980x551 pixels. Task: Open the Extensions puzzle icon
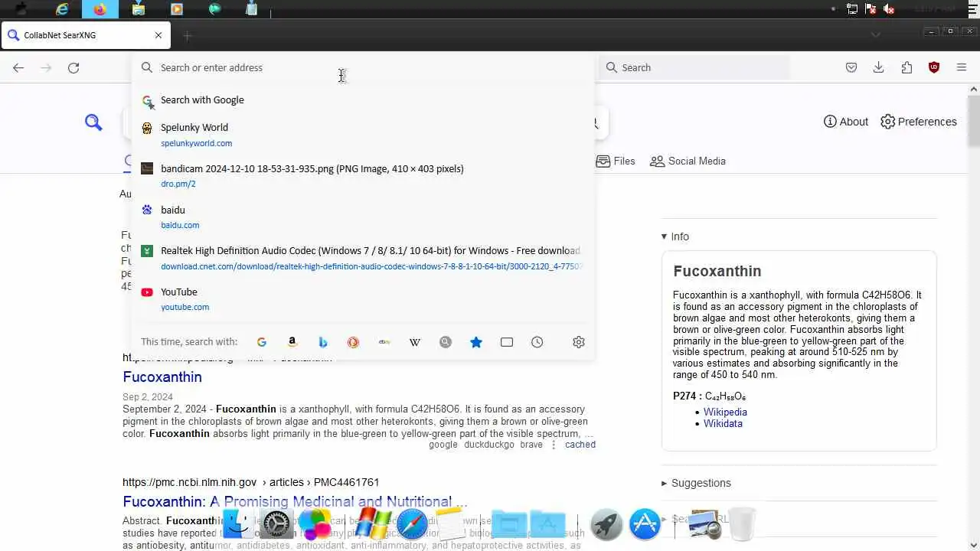tap(906, 67)
